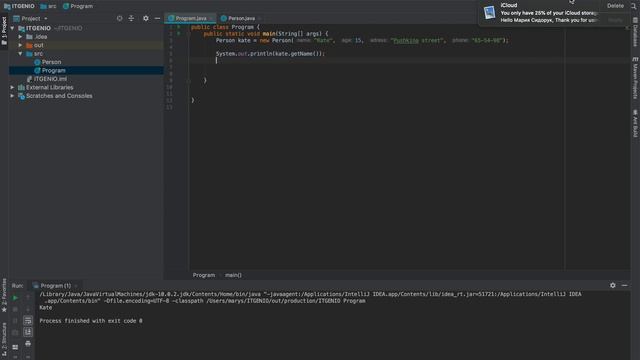The image size is (640, 360).
Task: Click the Stop process icon in Run panel
Action: (15, 309)
